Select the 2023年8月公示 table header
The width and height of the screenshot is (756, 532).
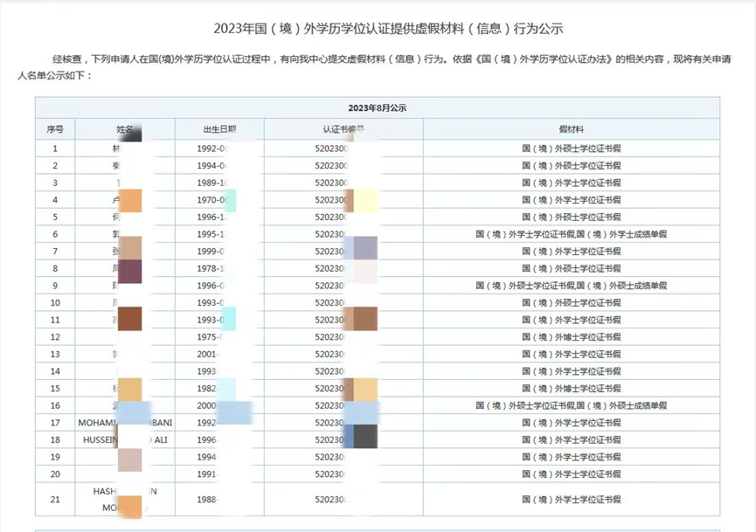click(x=377, y=108)
